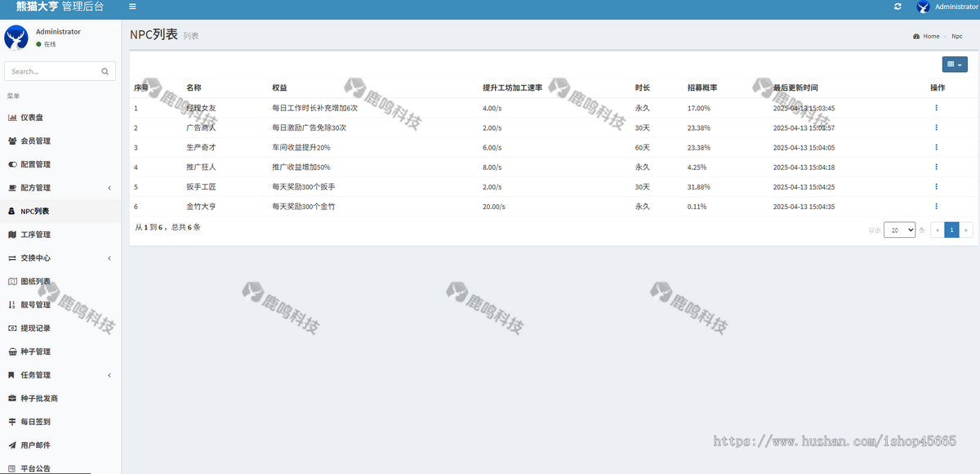The height and width of the screenshot is (474, 980).
Task: Open 平台公告 menu item
Action: pyautogui.click(x=60, y=468)
